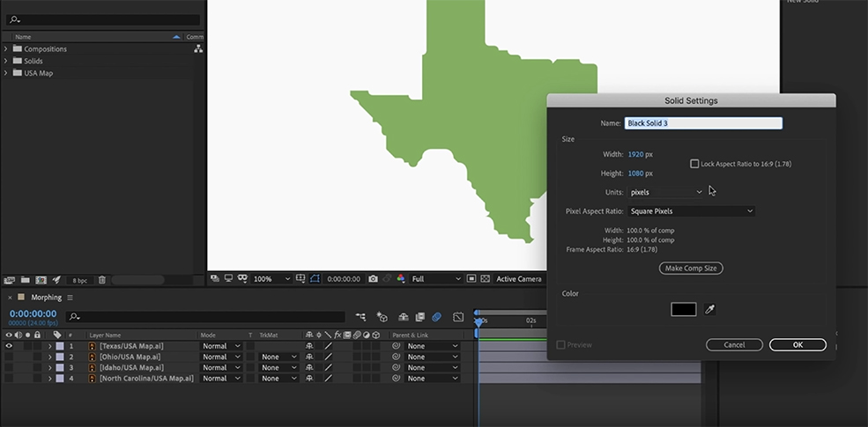Image resolution: width=868 pixels, height=427 pixels.
Task: Enable frame blending icon in timeline
Action: tap(420, 317)
